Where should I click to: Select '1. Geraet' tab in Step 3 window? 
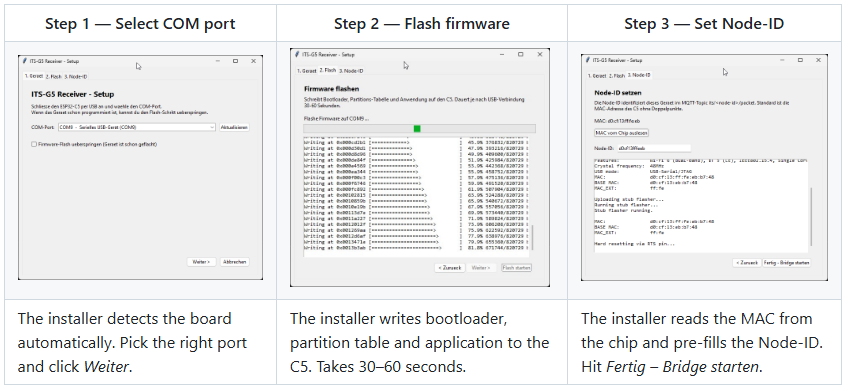click(597, 76)
